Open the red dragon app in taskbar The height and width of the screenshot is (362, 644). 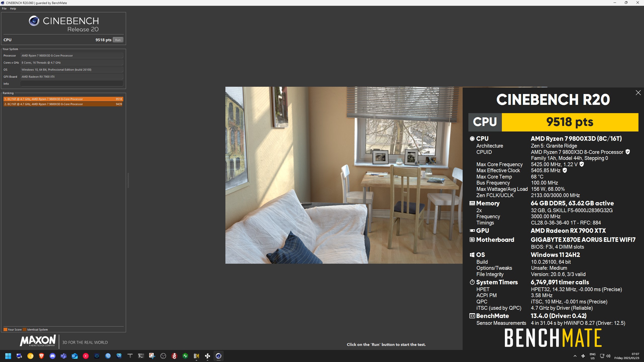(x=174, y=356)
